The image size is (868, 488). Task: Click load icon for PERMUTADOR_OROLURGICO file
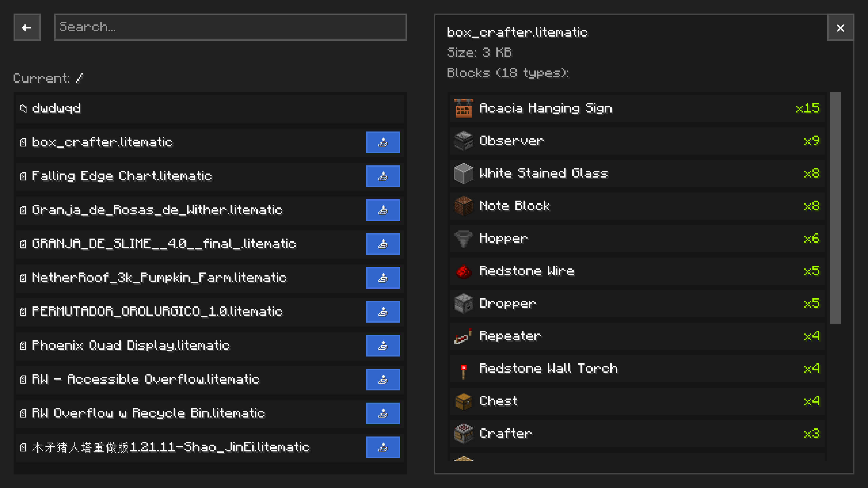click(x=383, y=312)
